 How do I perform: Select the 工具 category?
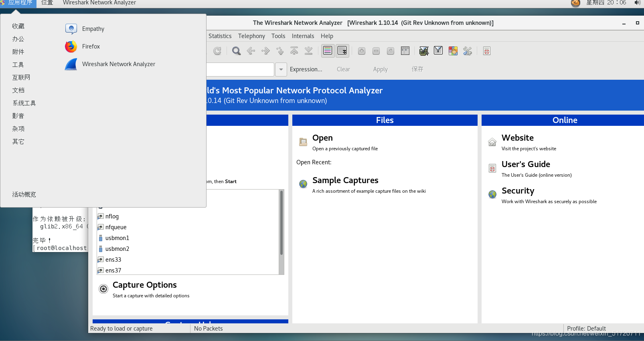pyautogui.click(x=18, y=65)
